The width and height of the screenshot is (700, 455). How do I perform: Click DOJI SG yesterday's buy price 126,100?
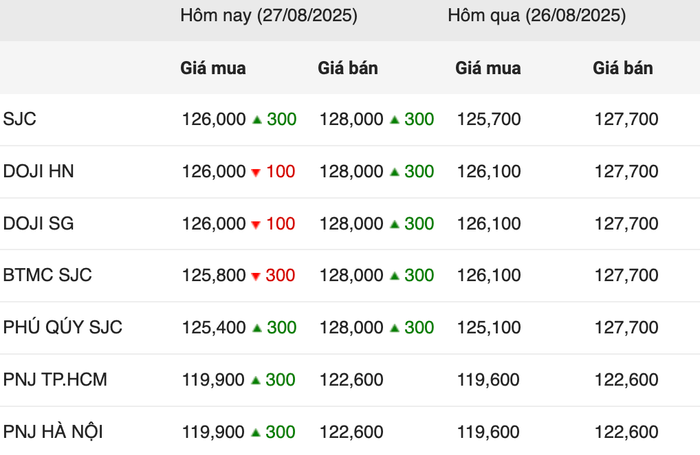pyautogui.click(x=489, y=223)
